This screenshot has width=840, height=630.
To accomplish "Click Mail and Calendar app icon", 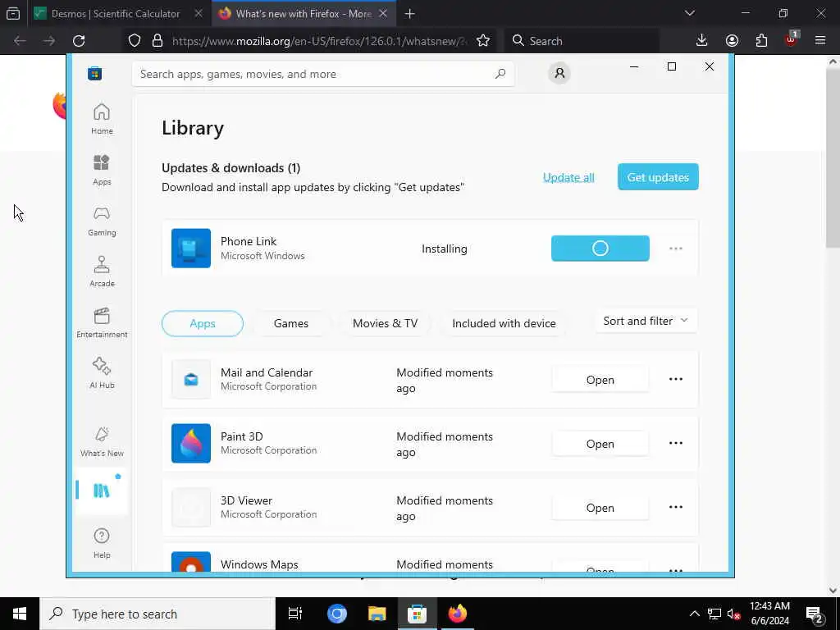I will click(190, 379).
